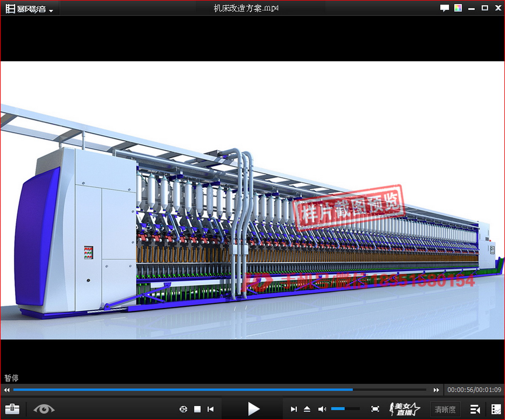Stop the video playback
Viewport: 505px width, 420px height.
point(197,409)
